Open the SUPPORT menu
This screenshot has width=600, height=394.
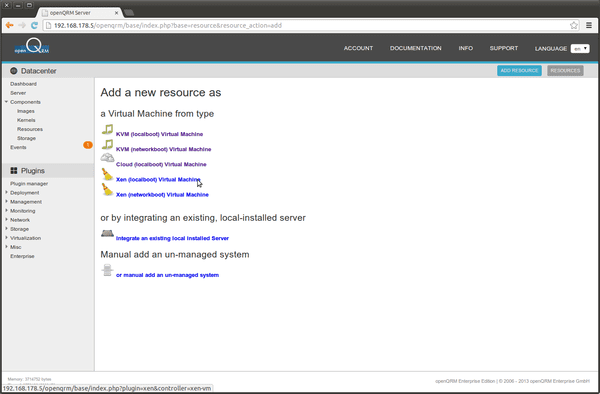click(504, 48)
